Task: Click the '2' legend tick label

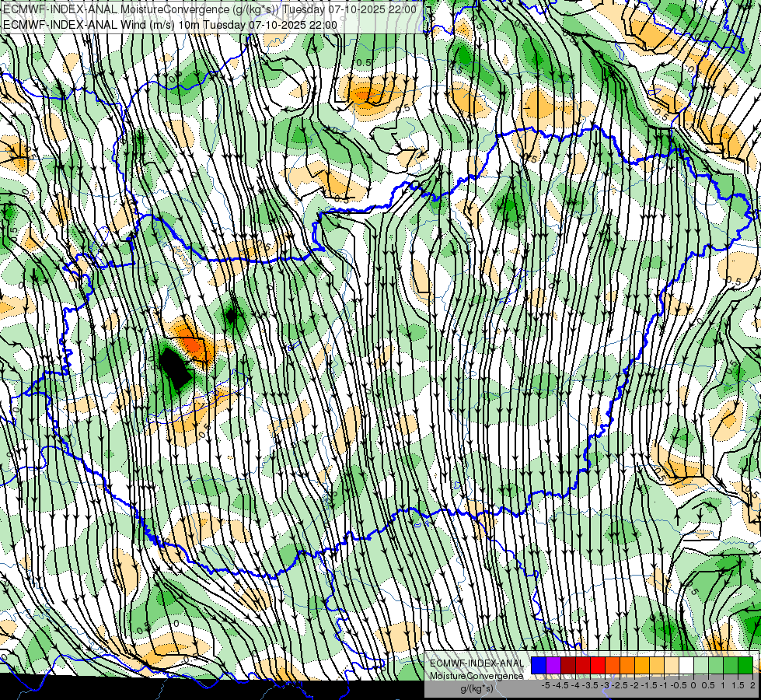Action: 752,685
